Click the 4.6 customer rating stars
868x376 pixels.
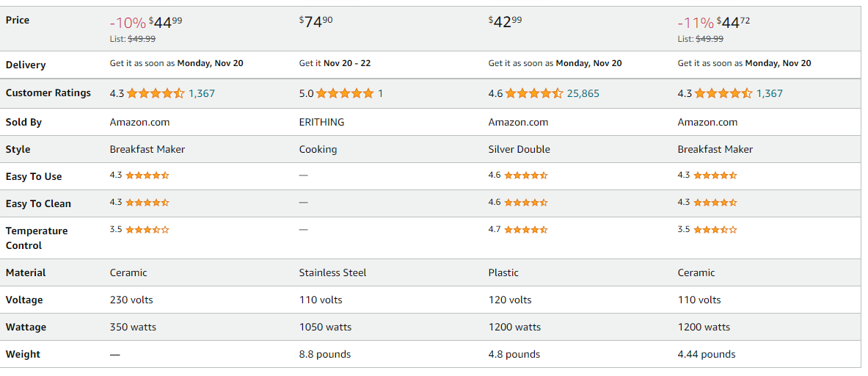[534, 93]
